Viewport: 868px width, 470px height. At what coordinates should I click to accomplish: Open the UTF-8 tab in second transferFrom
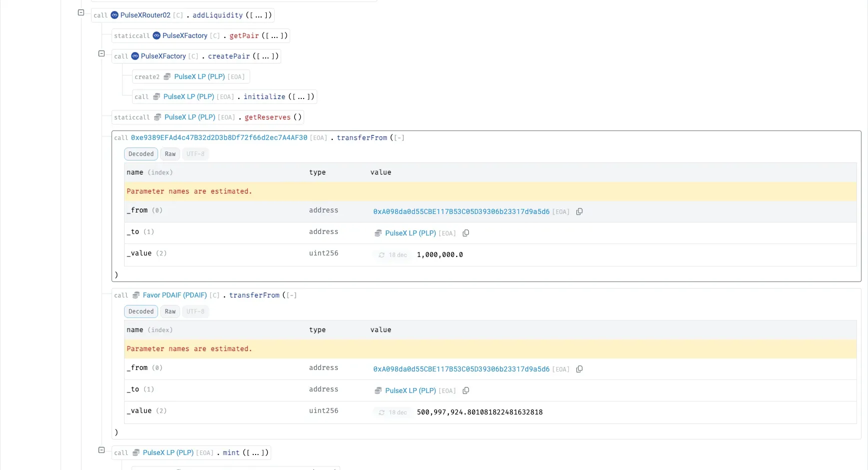click(196, 311)
